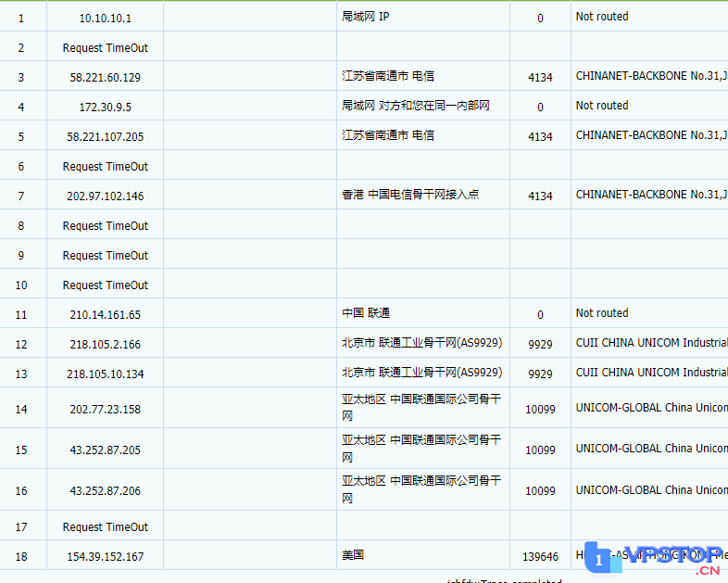Click 江苏省南通市 电信 in hop 5
The height and width of the screenshot is (583, 728).
(x=388, y=135)
